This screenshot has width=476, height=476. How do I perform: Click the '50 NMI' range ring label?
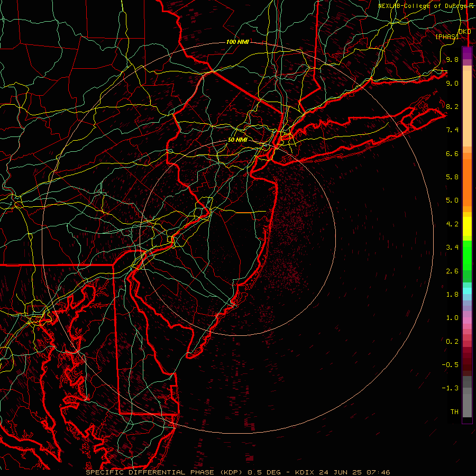point(237,140)
